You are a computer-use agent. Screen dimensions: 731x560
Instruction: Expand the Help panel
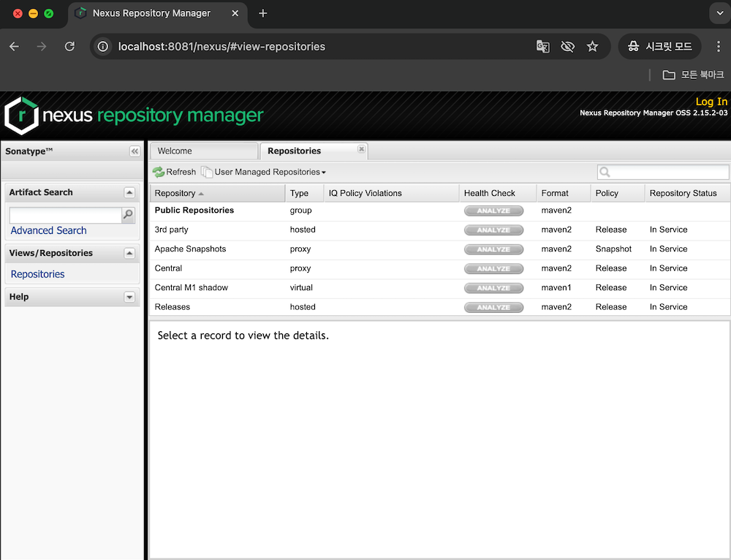tap(129, 298)
